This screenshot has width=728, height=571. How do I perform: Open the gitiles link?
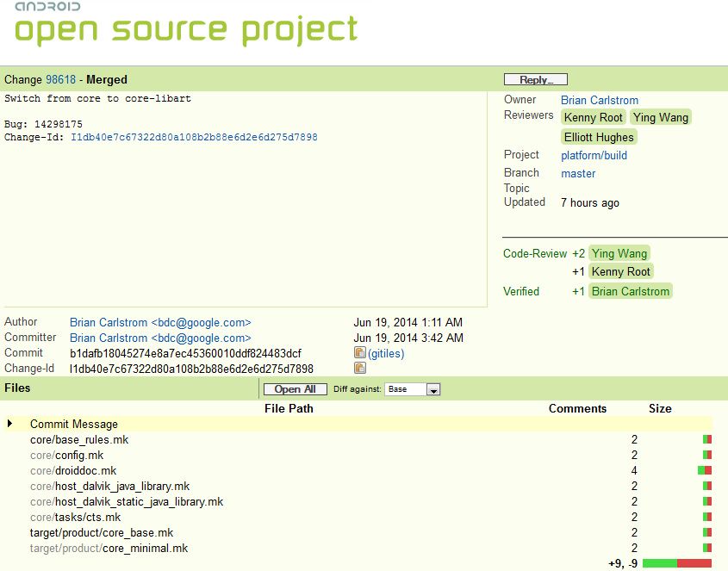[x=386, y=353]
